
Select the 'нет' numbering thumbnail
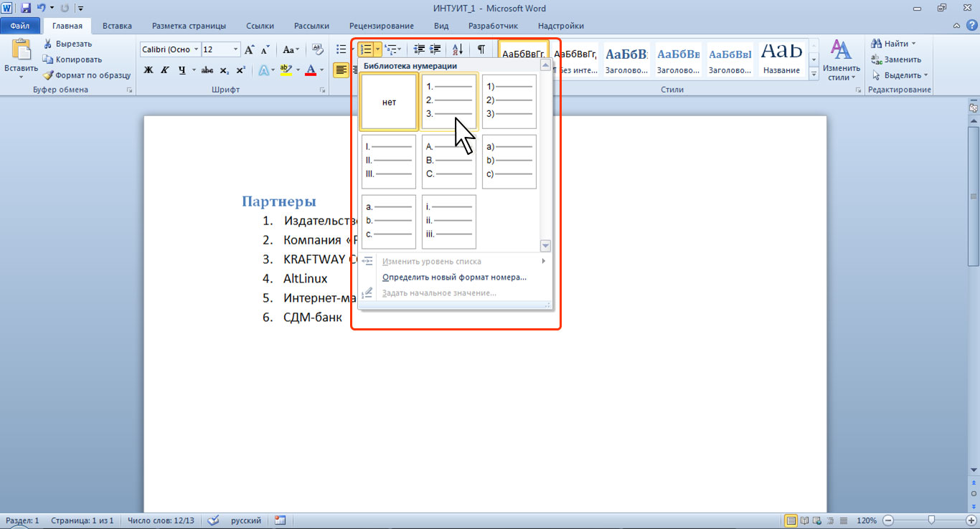(389, 103)
